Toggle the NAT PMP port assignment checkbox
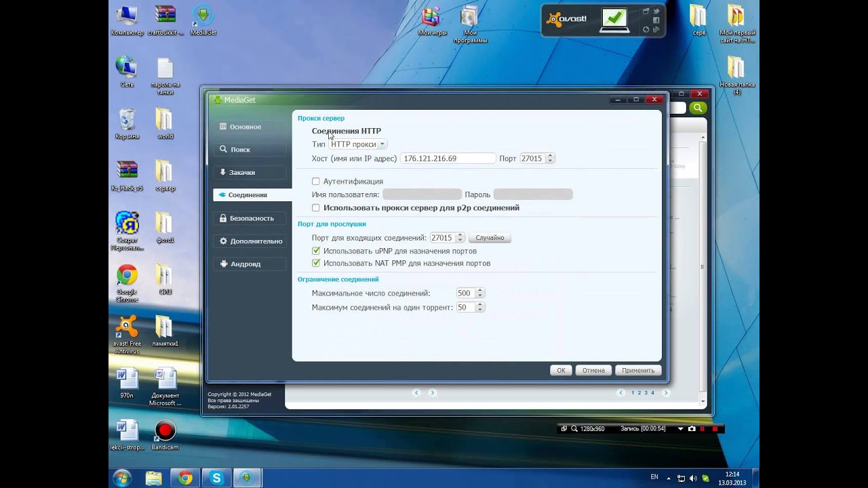The width and height of the screenshot is (868, 488). (315, 263)
